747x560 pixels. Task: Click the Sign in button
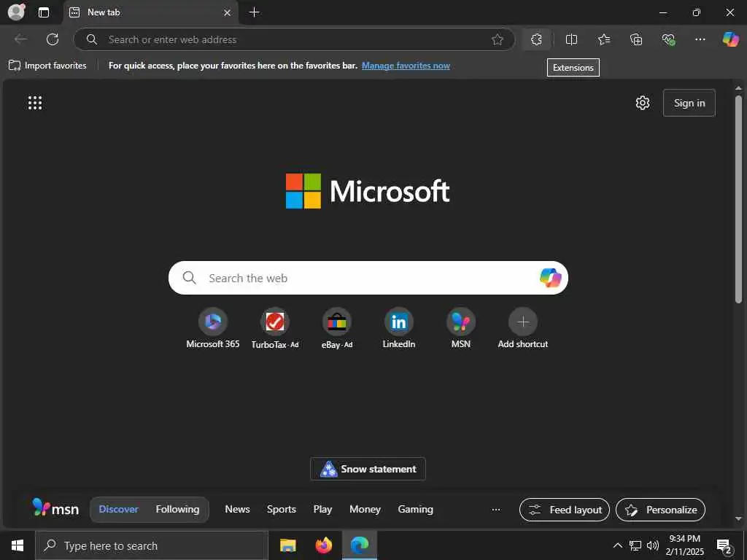click(x=689, y=103)
